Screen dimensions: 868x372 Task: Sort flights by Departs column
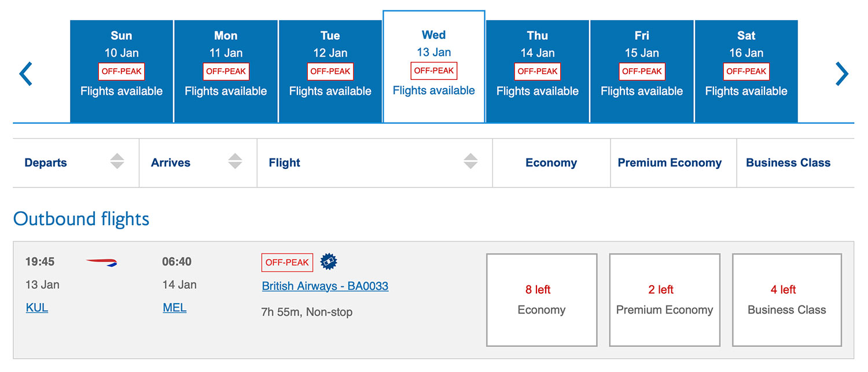pos(117,162)
